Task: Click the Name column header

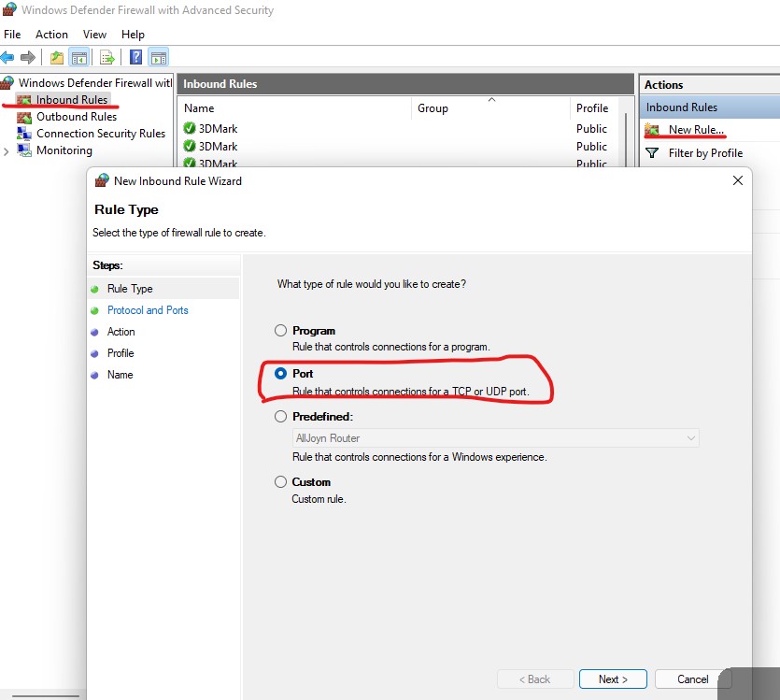Action: [294, 108]
